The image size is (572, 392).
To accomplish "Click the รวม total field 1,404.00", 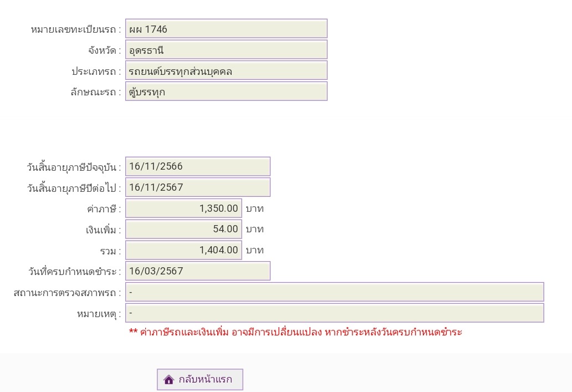I will pyautogui.click(x=183, y=250).
